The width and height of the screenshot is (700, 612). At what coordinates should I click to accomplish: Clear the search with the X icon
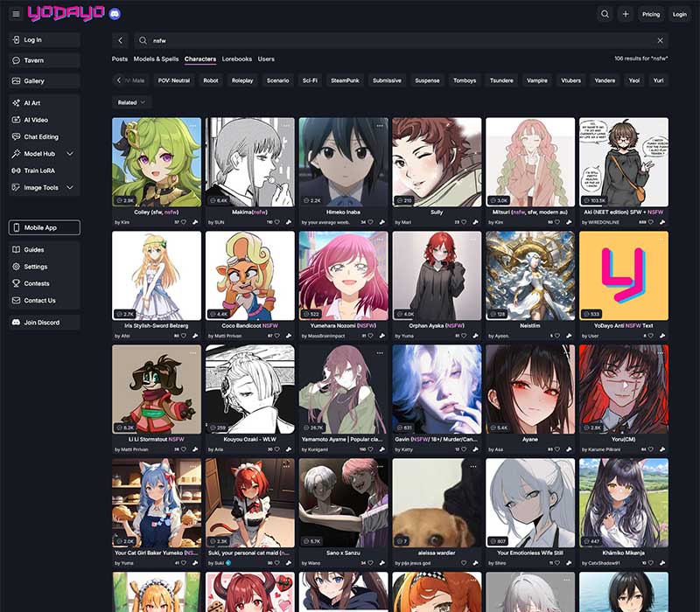click(660, 40)
